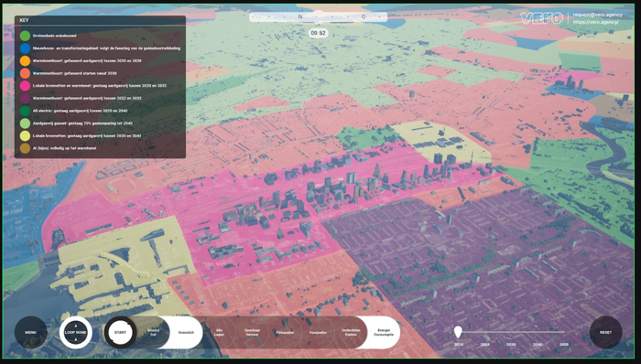Select the Onderdelen Station layer
641x364 pixels.
click(351, 332)
